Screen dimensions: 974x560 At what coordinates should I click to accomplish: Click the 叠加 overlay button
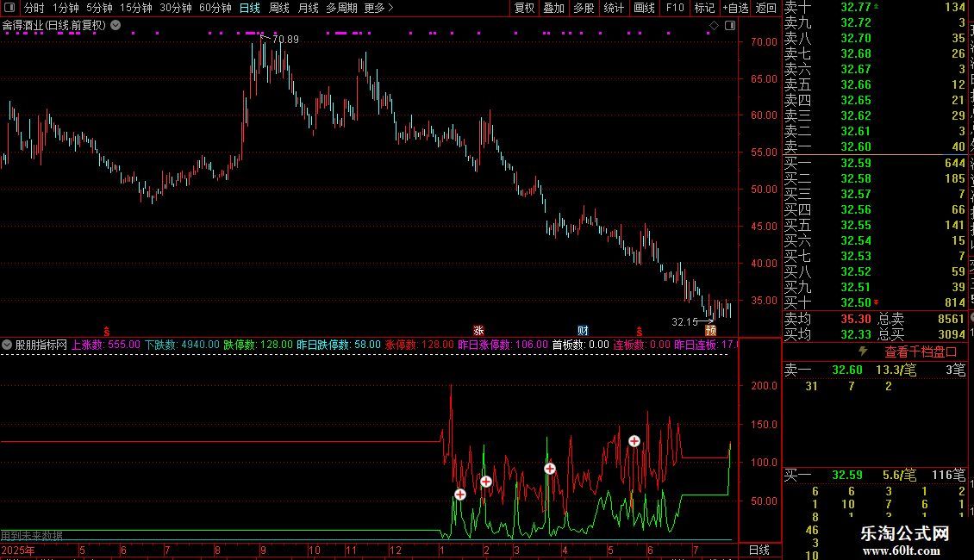point(554,8)
